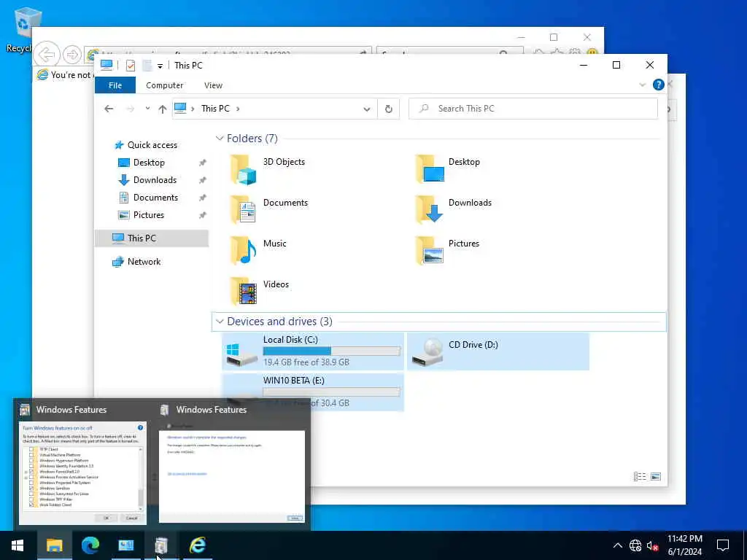Click the Windows Features taskbar icon

click(161, 545)
